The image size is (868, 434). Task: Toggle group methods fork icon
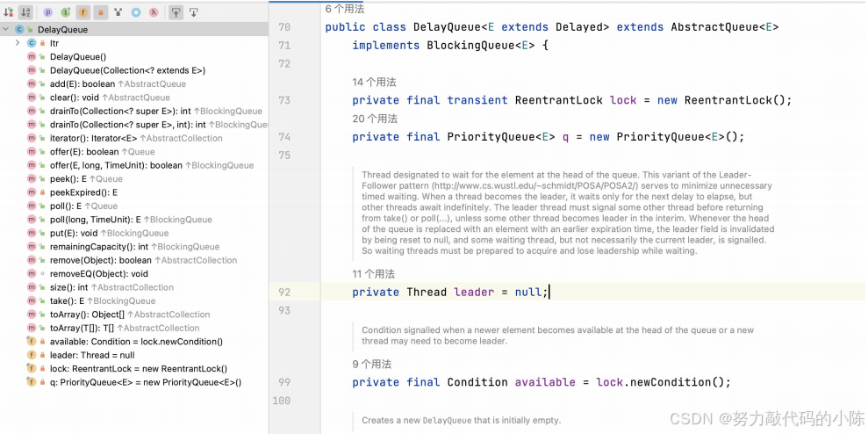(118, 11)
